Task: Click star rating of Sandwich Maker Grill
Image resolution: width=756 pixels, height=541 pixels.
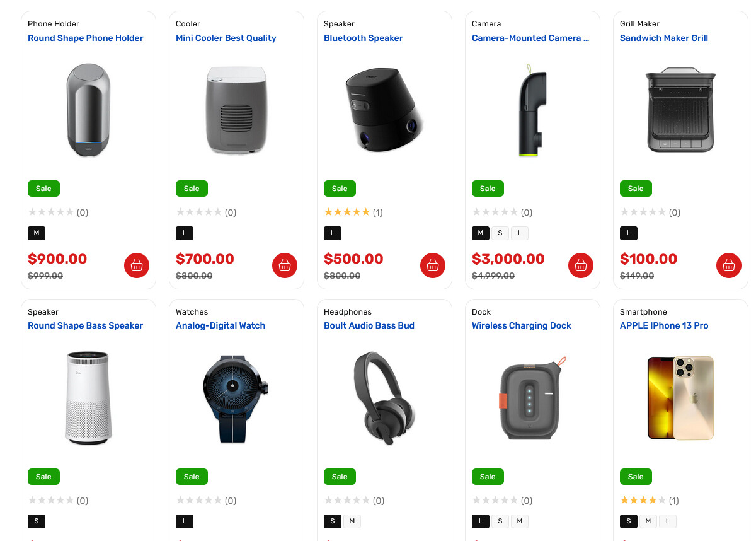Action: pyautogui.click(x=643, y=212)
